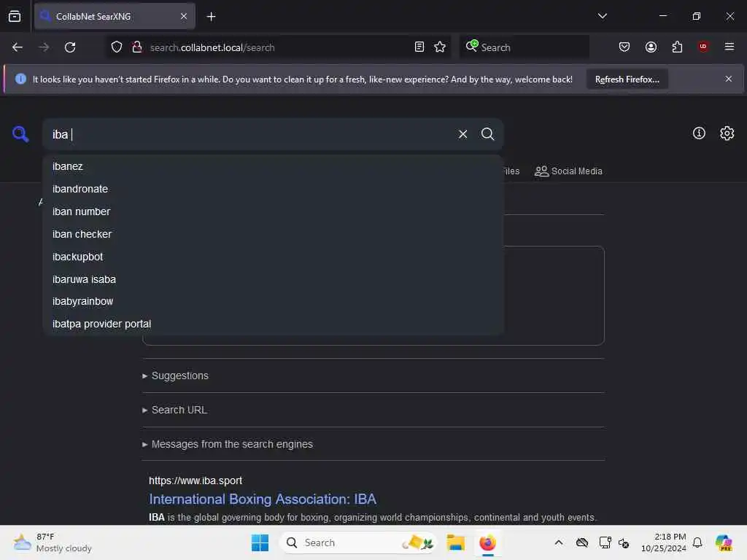
Task: Open SearXNG preferences gear
Action: [727, 133]
